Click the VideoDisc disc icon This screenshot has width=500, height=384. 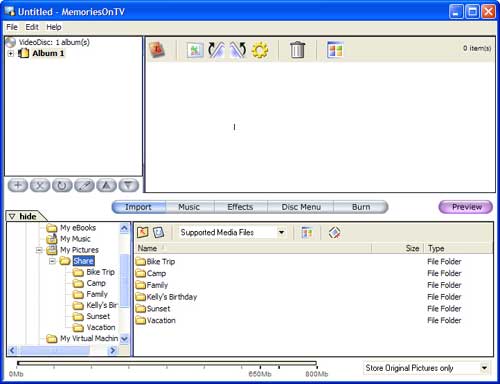point(11,42)
